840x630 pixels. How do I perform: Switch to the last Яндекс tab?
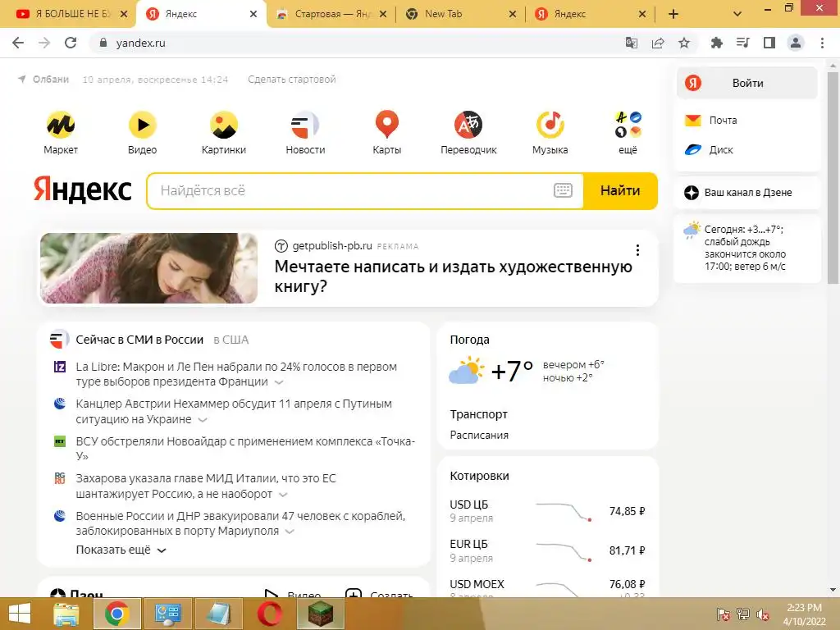click(591, 14)
